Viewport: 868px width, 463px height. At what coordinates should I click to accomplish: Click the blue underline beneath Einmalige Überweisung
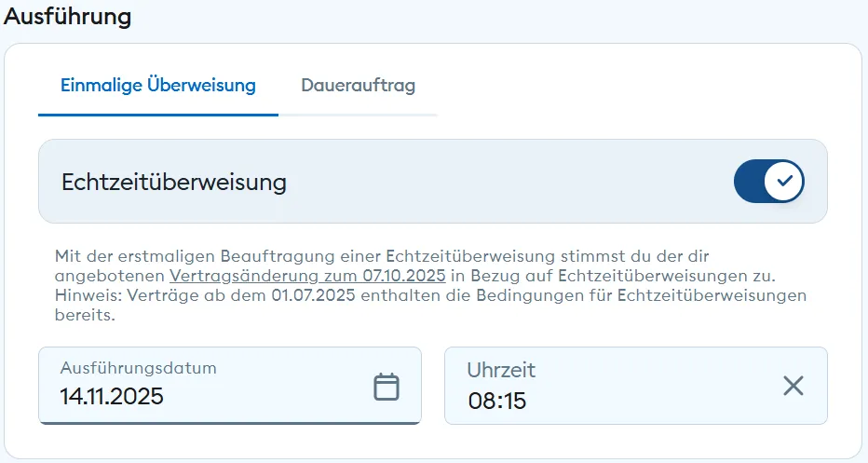158,114
